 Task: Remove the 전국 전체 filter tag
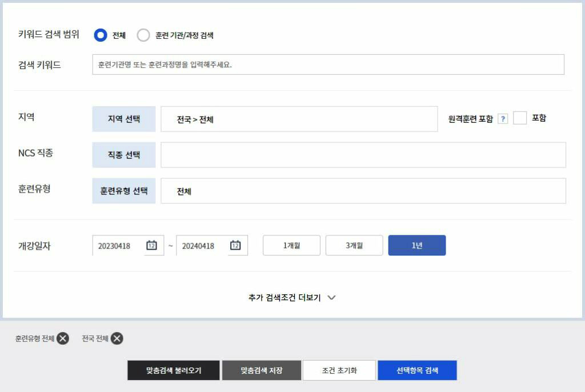coord(118,338)
